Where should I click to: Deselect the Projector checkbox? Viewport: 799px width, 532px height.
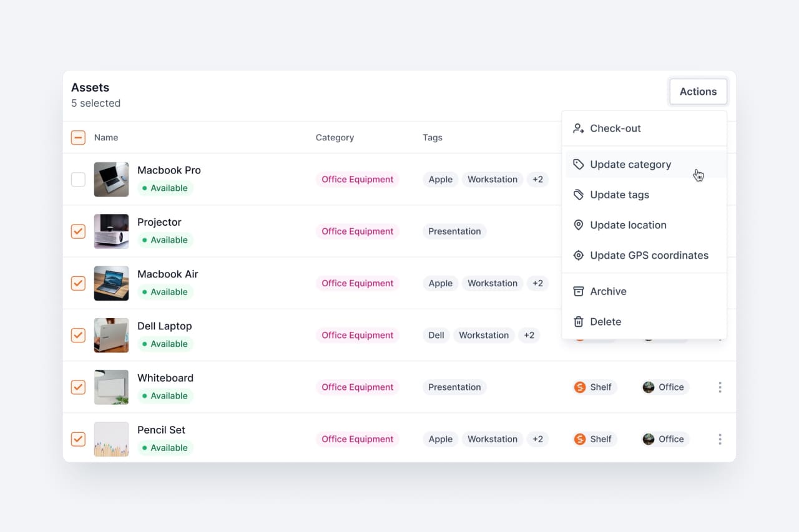pos(78,231)
